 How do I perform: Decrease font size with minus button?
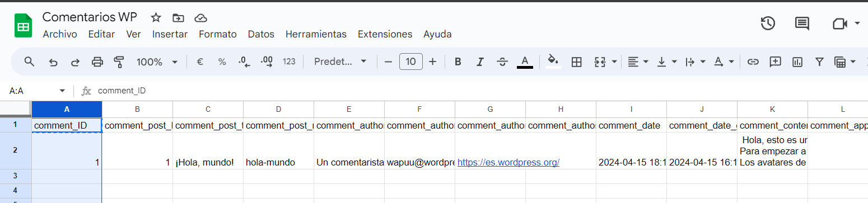click(x=388, y=62)
